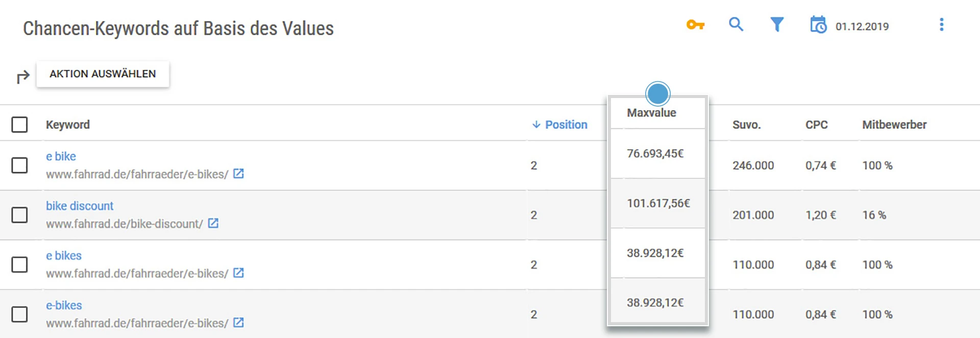The width and height of the screenshot is (980, 338).
Task: Click the export arrow icon beside Aktion auswählen
Action: [22, 77]
